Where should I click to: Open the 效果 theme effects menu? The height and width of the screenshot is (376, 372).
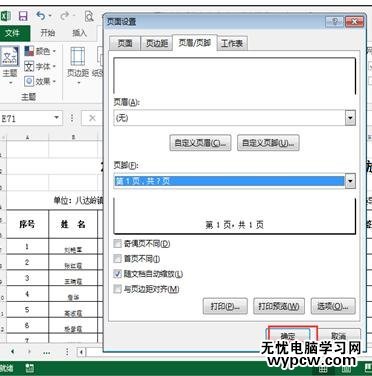tap(40, 81)
